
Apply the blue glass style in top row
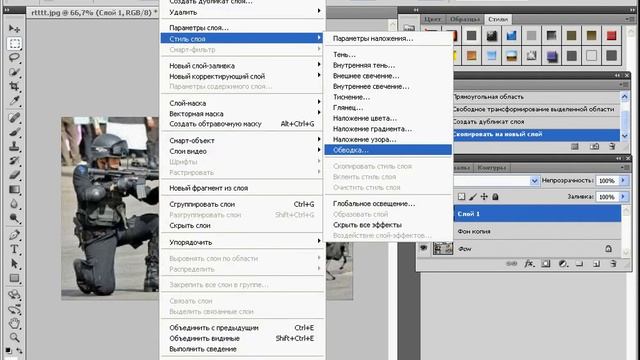tap(511, 36)
